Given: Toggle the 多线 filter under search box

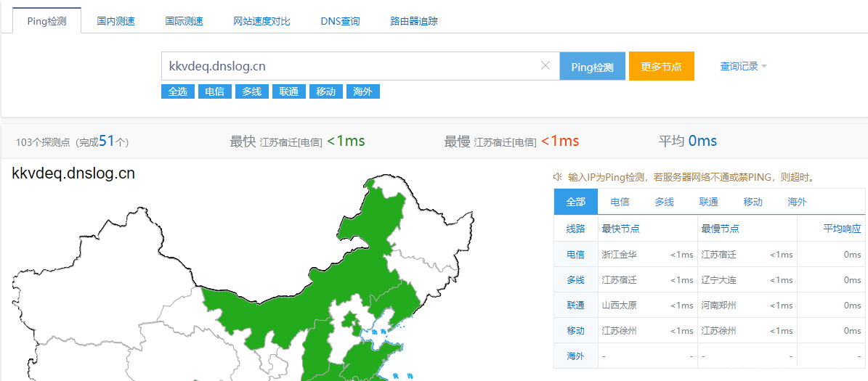Looking at the screenshot, I should tap(252, 91).
